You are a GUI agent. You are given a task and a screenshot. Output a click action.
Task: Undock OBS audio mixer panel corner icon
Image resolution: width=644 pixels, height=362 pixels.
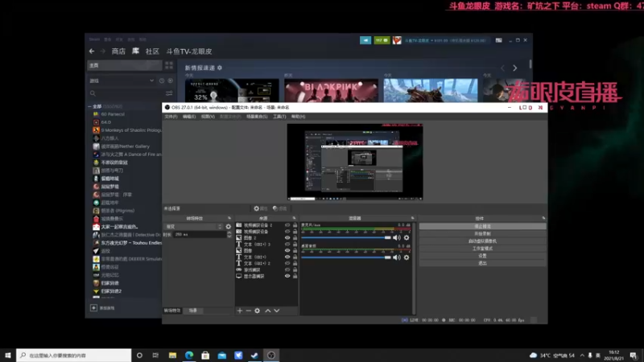[x=413, y=218]
